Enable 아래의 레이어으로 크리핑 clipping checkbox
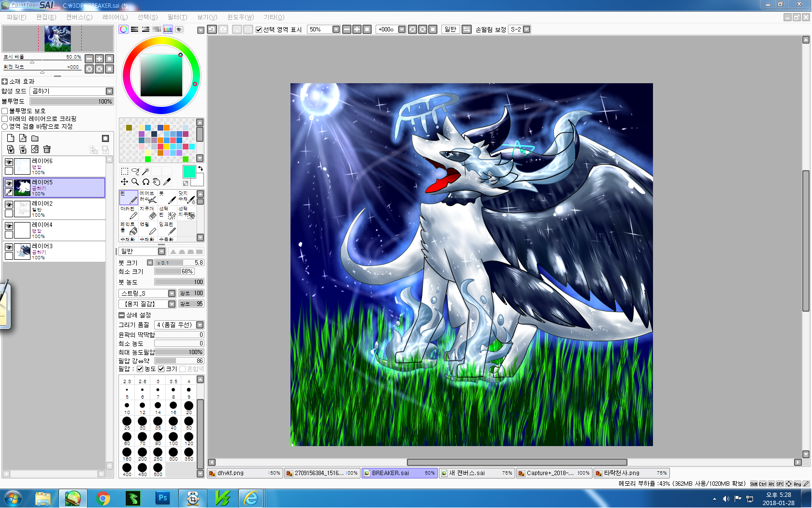Viewport: 812px width, 508px height. coord(5,119)
